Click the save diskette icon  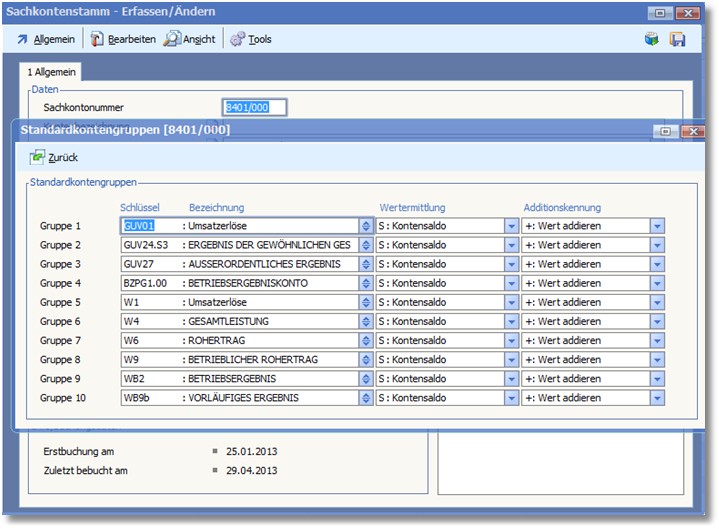point(677,39)
